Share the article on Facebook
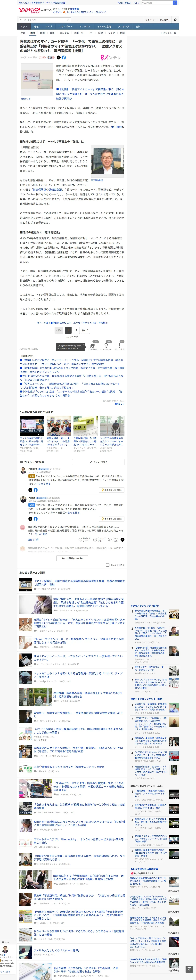Screen dimensions: 196x980 point(64,57)
